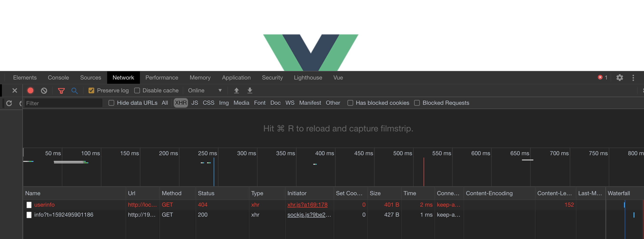Click the red record network log button
The width and height of the screenshot is (644, 239).
pyautogui.click(x=30, y=90)
